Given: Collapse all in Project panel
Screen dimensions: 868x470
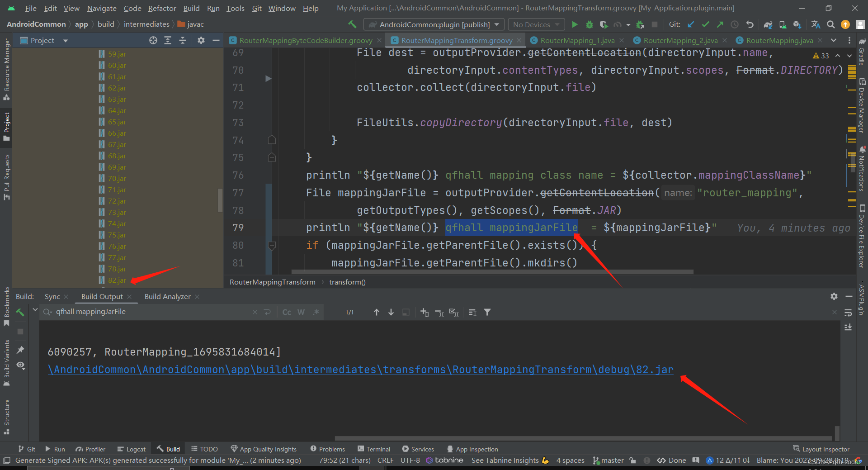Looking at the screenshot, I should (183, 40).
